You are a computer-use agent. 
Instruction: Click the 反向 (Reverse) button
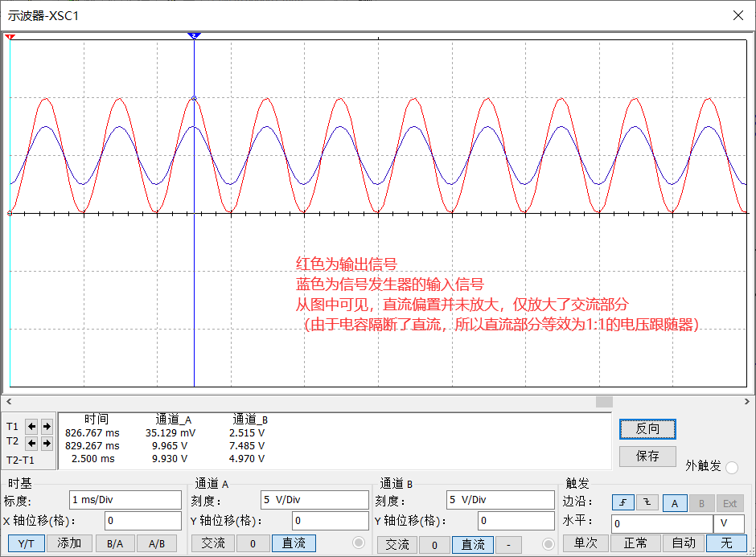(x=647, y=429)
